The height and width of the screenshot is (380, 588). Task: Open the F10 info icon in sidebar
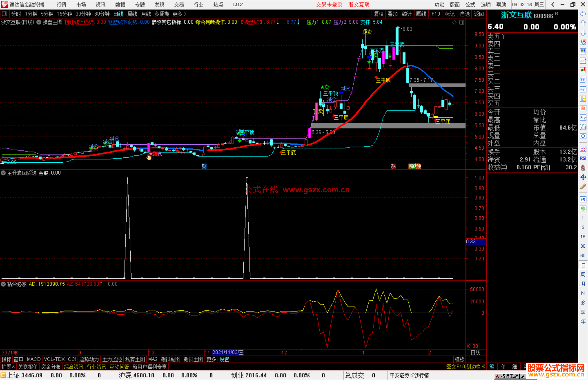tap(583, 89)
